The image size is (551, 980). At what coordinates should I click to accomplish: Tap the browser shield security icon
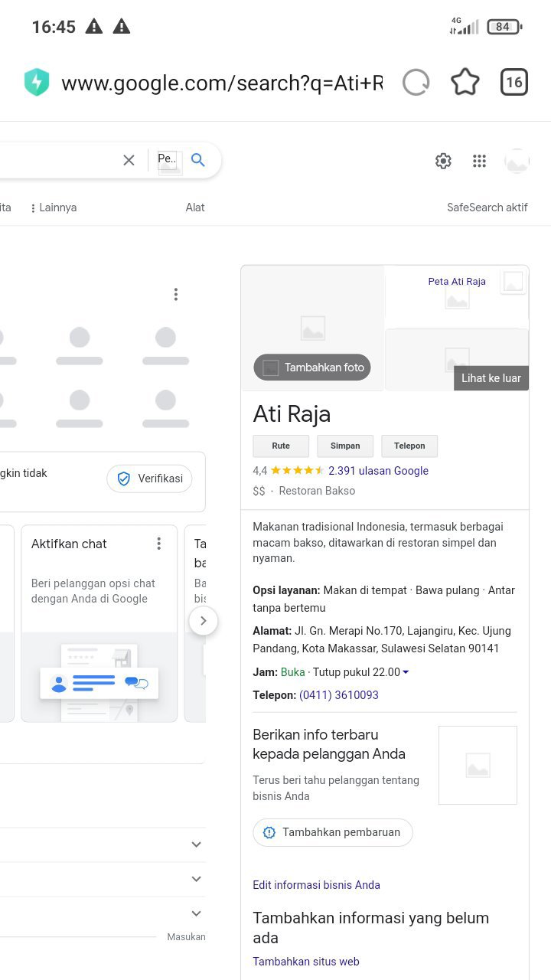click(x=37, y=83)
